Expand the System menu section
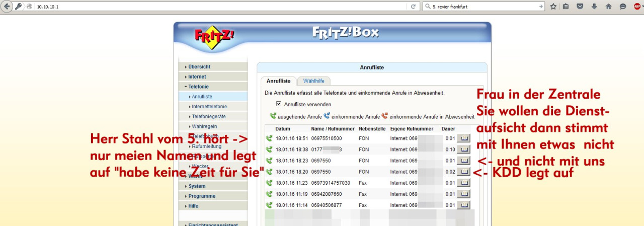Viewport: 644px width, 226px height. (x=213, y=186)
